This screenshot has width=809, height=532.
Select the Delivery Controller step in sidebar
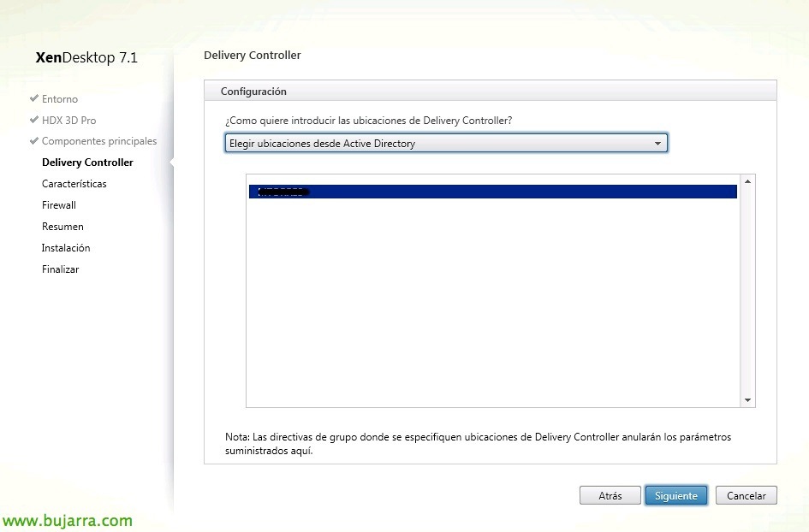pyautogui.click(x=87, y=163)
